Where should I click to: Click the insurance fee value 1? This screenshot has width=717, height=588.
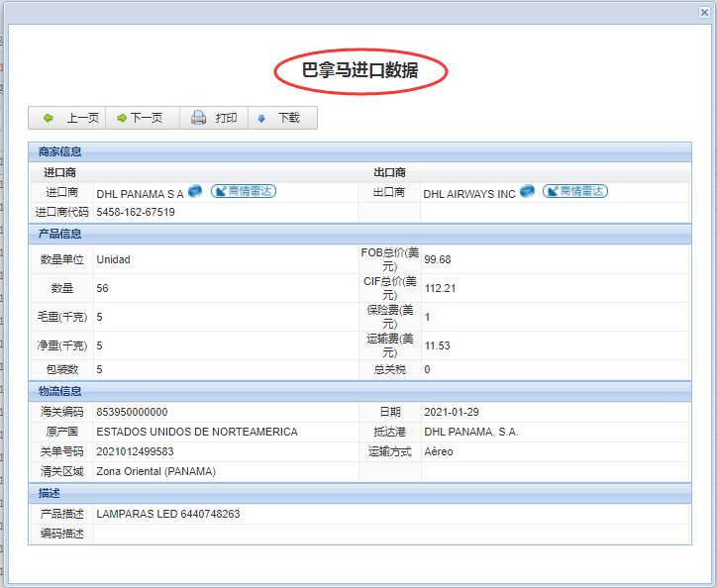tap(427, 317)
